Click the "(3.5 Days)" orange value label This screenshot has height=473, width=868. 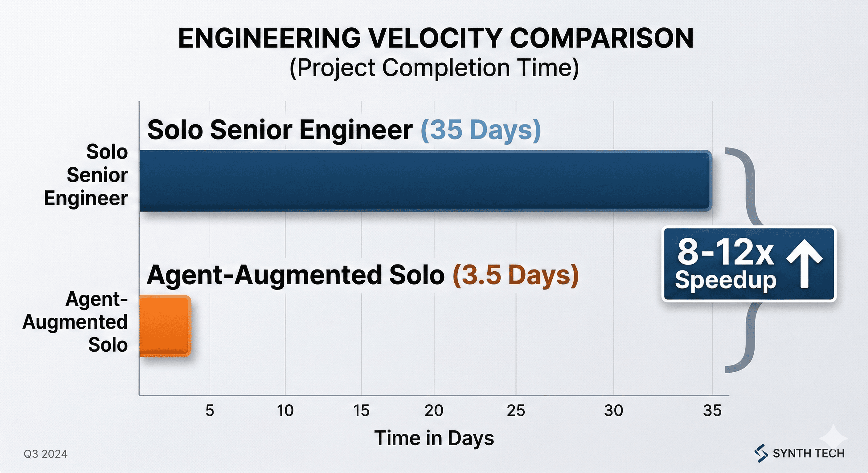pyautogui.click(x=516, y=275)
